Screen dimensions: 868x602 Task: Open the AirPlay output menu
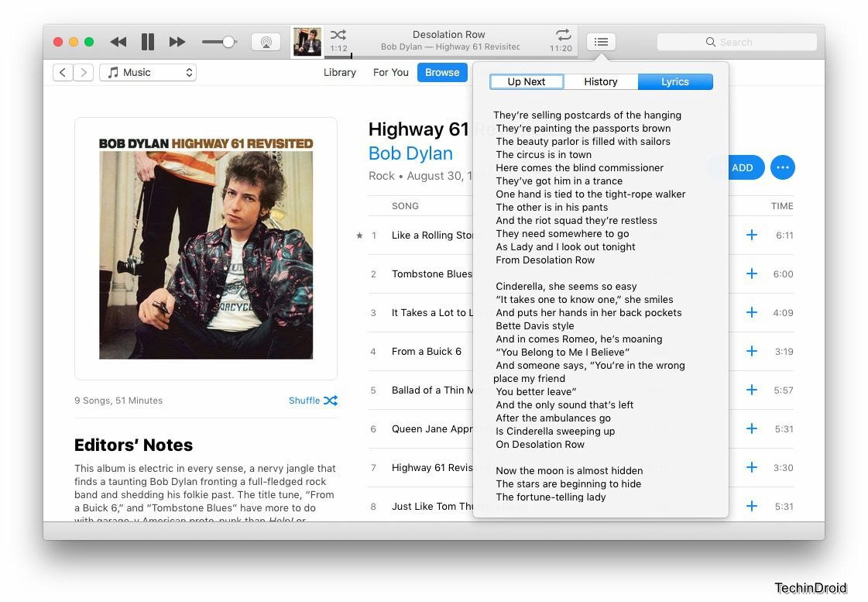click(266, 42)
